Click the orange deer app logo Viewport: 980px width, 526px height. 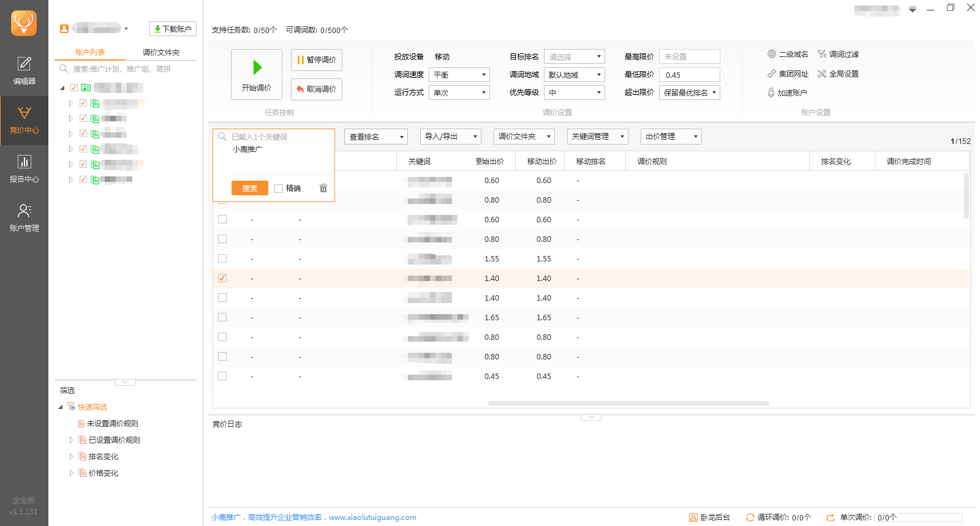tap(24, 23)
